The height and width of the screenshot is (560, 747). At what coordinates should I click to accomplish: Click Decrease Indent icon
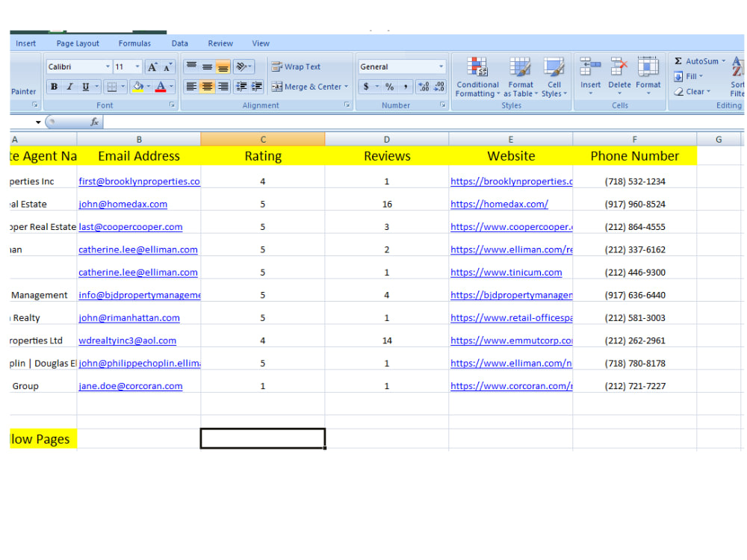point(241,87)
